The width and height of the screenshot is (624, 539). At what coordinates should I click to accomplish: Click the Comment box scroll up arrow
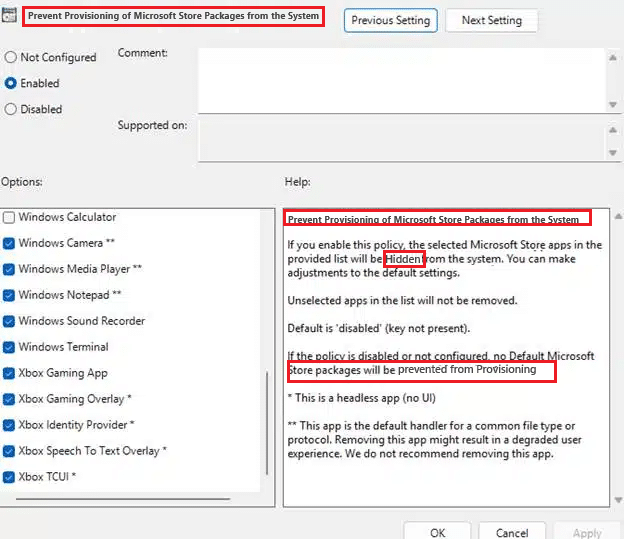613,58
